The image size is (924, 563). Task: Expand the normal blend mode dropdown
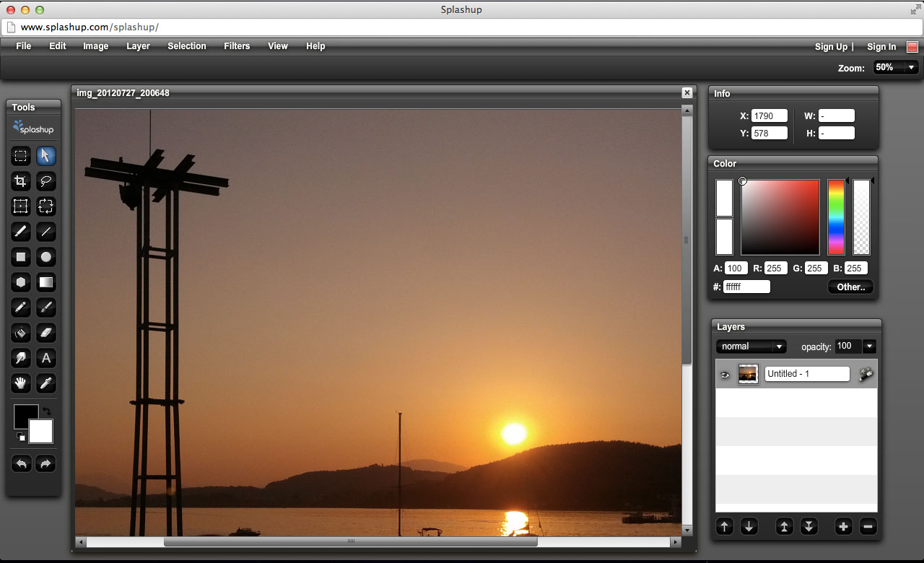(x=778, y=346)
